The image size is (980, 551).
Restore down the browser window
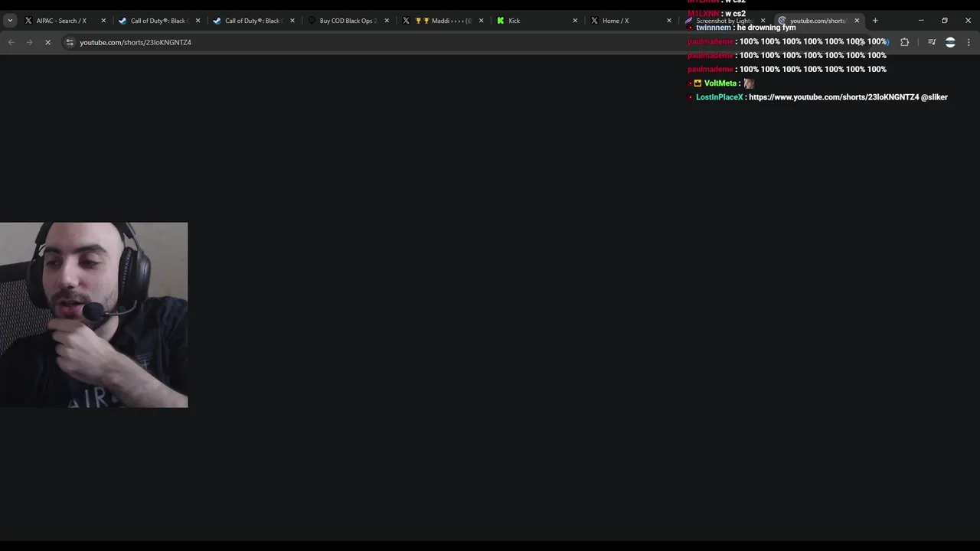[945, 21]
